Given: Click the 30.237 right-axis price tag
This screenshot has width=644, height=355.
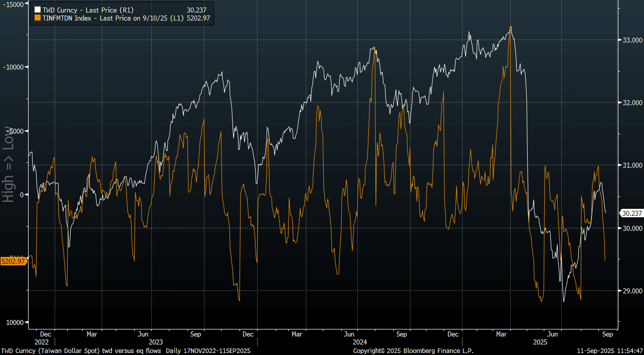Looking at the screenshot, I should (x=632, y=213).
